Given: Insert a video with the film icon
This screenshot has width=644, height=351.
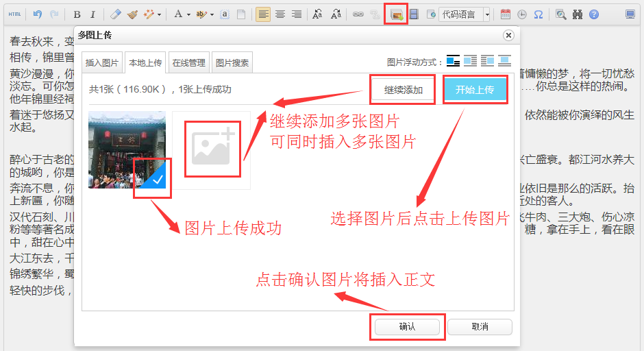Looking at the screenshot, I should 414,14.
